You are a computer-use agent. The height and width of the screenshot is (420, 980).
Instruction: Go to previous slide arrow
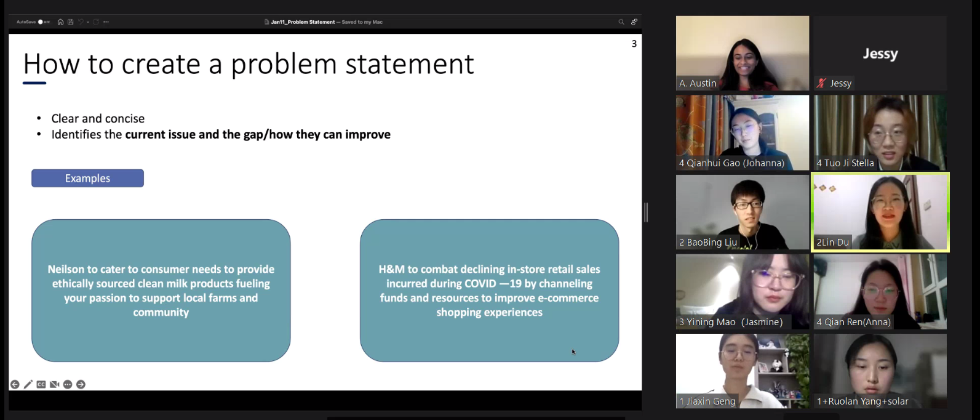15,385
